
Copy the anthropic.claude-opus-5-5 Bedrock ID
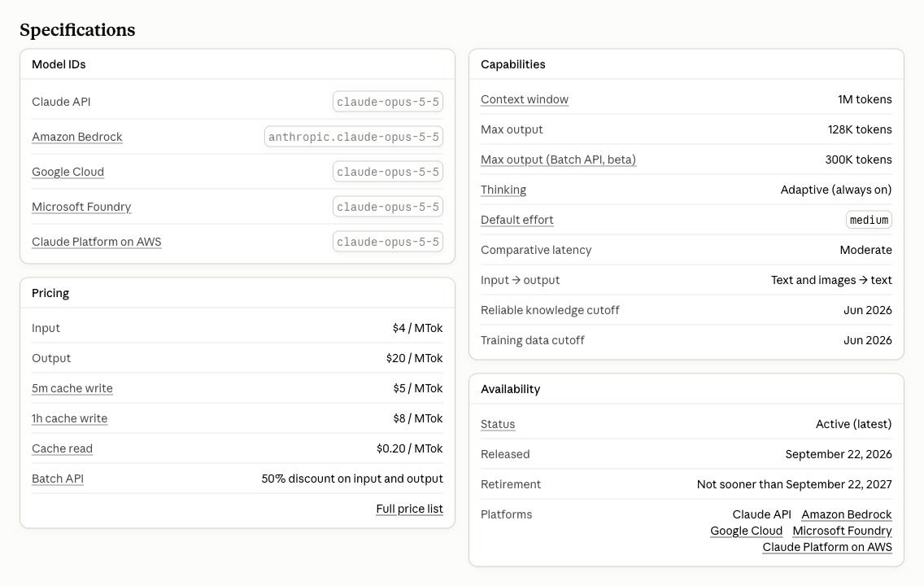click(354, 137)
